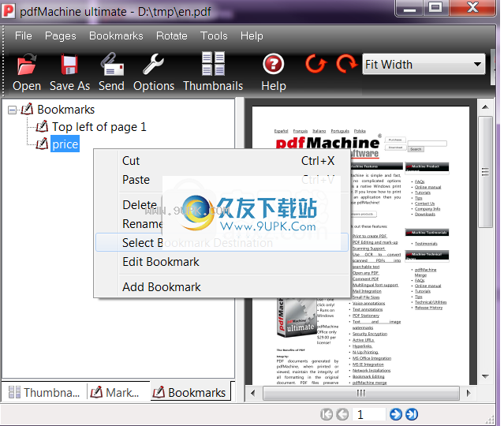Open Options with the wrench icon
This screenshot has width=504, height=426.
point(153,65)
